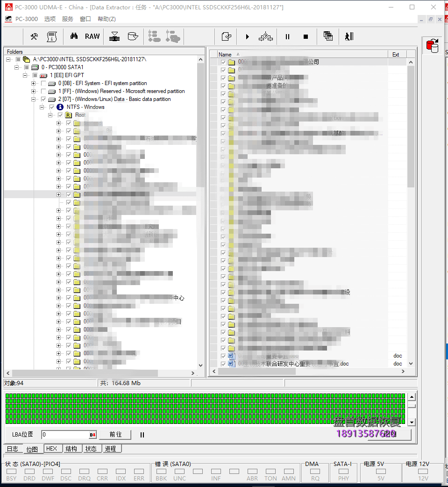Check the Microsoft reserved partition checkbox
The image size is (448, 487).
(x=43, y=91)
